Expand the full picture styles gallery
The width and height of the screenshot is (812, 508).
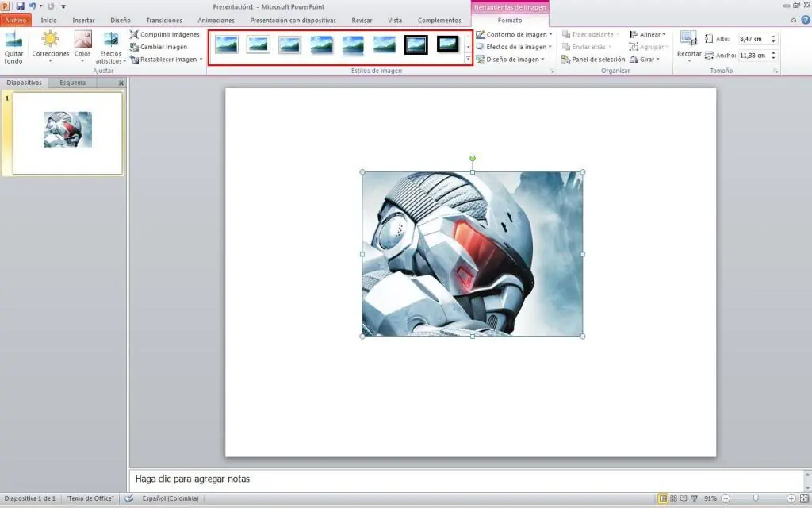pyautogui.click(x=468, y=59)
